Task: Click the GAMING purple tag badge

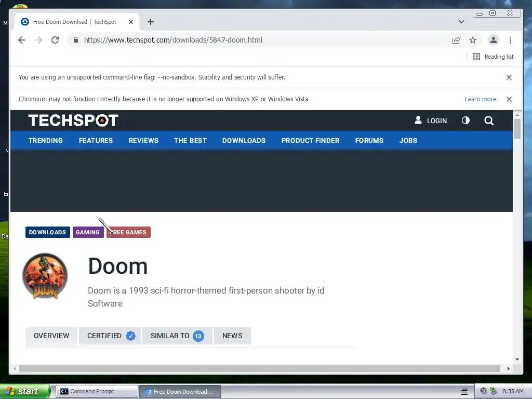Action: click(88, 232)
